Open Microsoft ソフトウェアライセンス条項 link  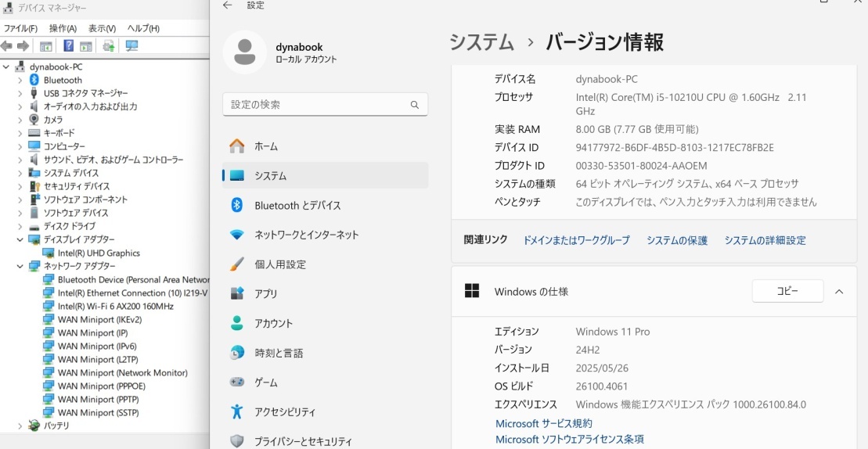pyautogui.click(x=570, y=439)
